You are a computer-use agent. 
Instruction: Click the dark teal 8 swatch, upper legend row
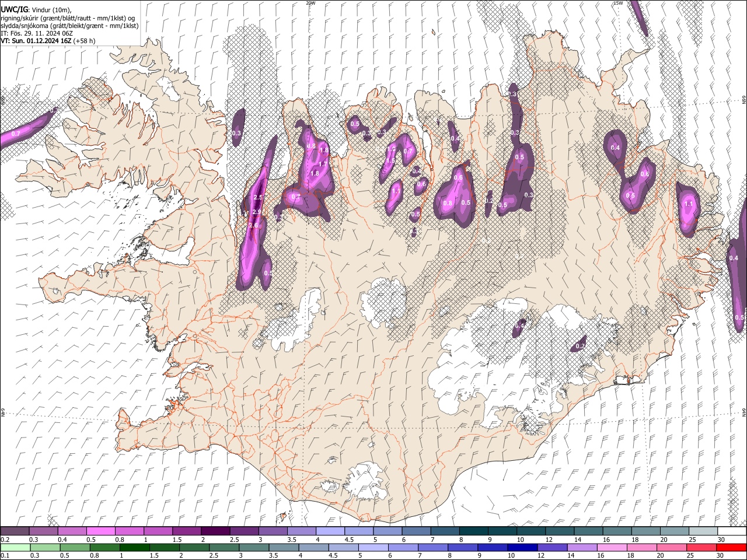click(x=473, y=531)
